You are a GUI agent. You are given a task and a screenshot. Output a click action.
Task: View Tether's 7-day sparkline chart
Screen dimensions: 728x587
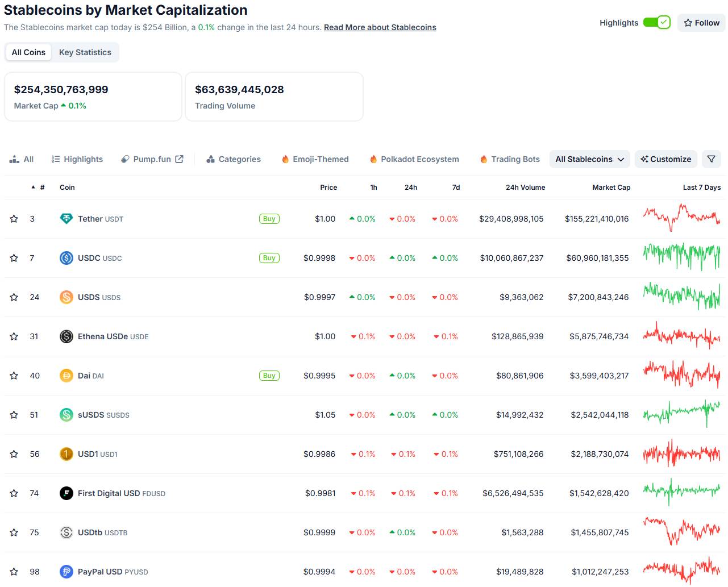681,218
